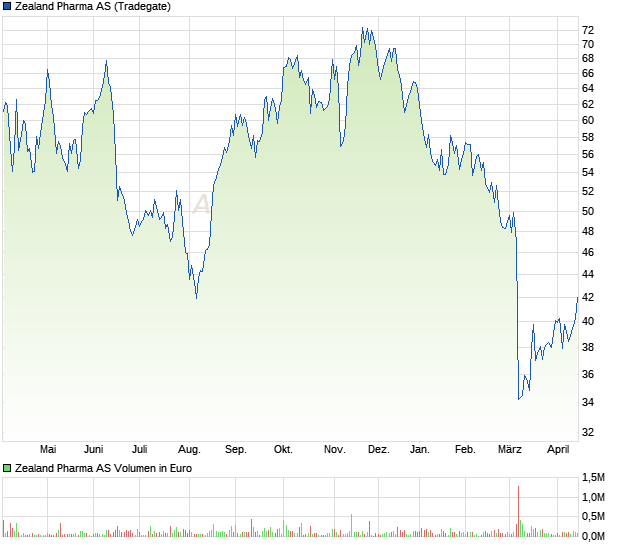
Task: Click the 'Sep.' month label
Action: 236,449
